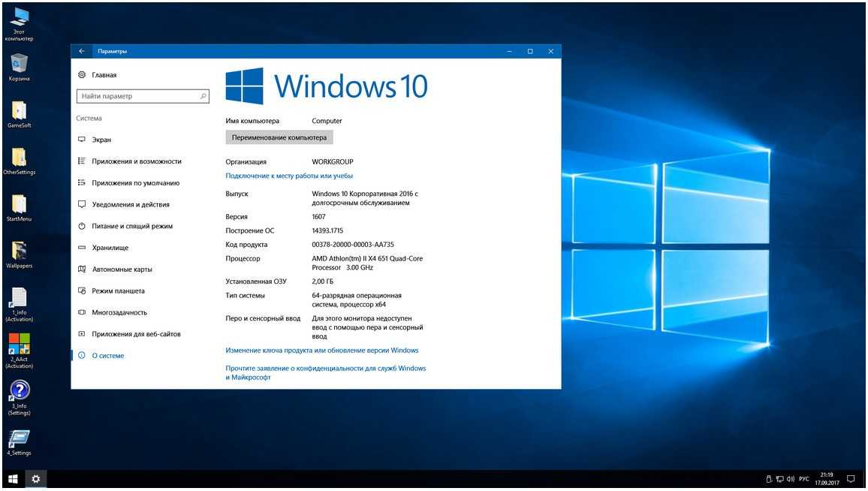Click the magnifier icon in search box

[x=203, y=96]
